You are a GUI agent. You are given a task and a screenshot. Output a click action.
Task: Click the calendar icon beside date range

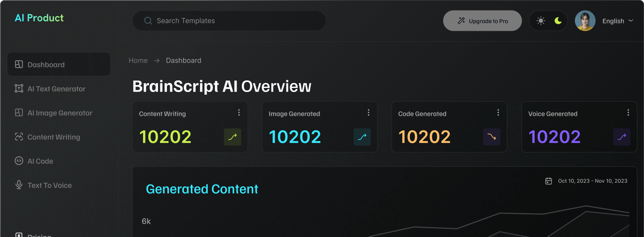[548, 181]
